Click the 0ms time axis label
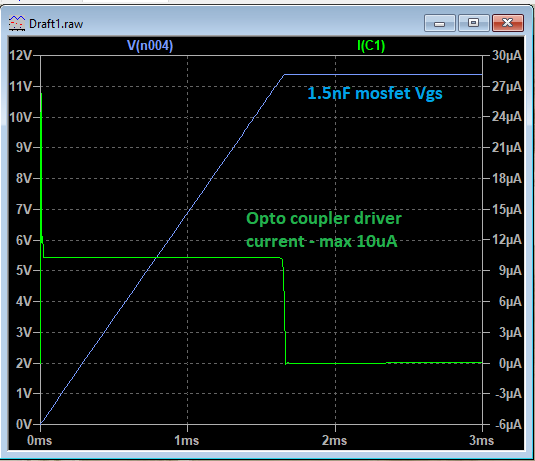Image resolution: width=535 pixels, height=461 pixels. click(x=40, y=441)
